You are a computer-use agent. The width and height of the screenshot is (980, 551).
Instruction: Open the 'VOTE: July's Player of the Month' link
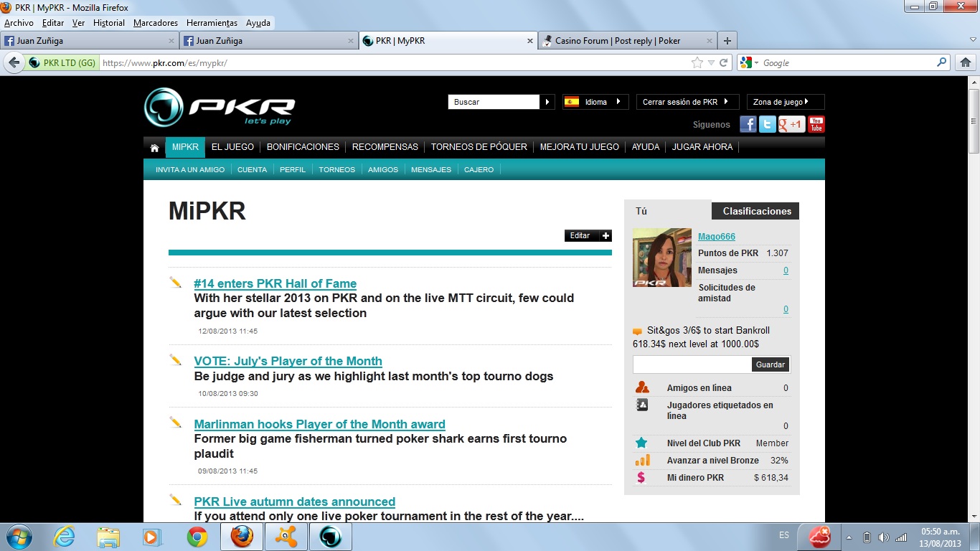coord(288,361)
